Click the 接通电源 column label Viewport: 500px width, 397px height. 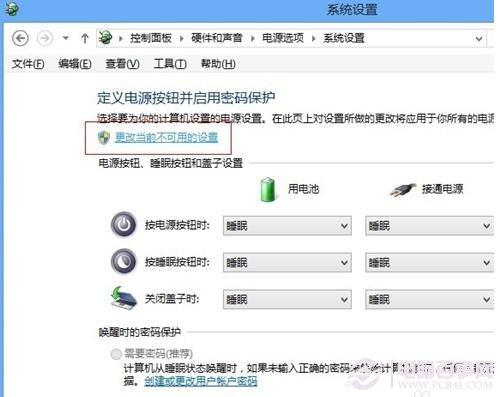coord(442,189)
